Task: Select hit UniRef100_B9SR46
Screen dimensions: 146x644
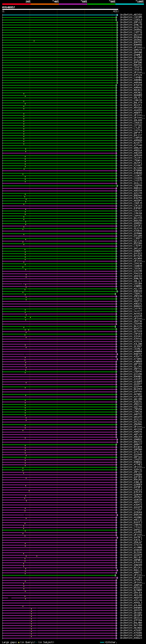Action: (131, 37)
